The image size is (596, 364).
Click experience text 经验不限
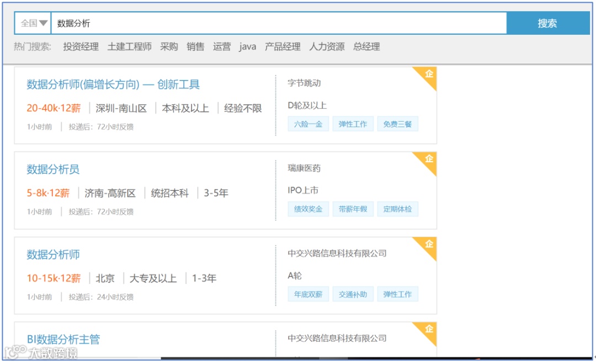click(243, 108)
